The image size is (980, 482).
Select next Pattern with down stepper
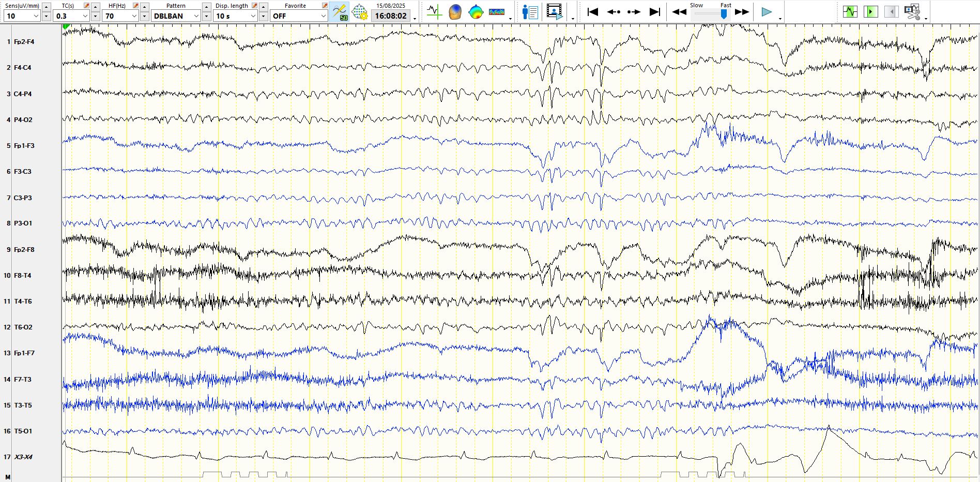coord(207,16)
